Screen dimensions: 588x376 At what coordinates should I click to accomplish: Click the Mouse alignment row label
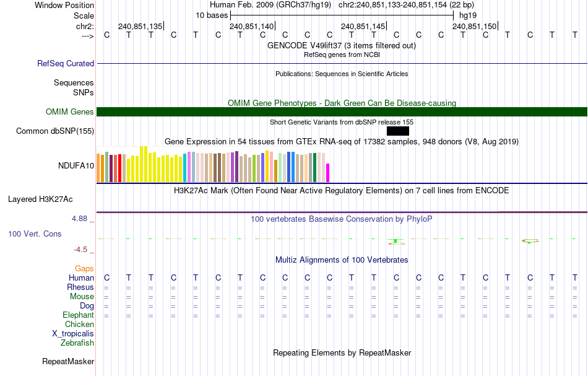(x=82, y=297)
